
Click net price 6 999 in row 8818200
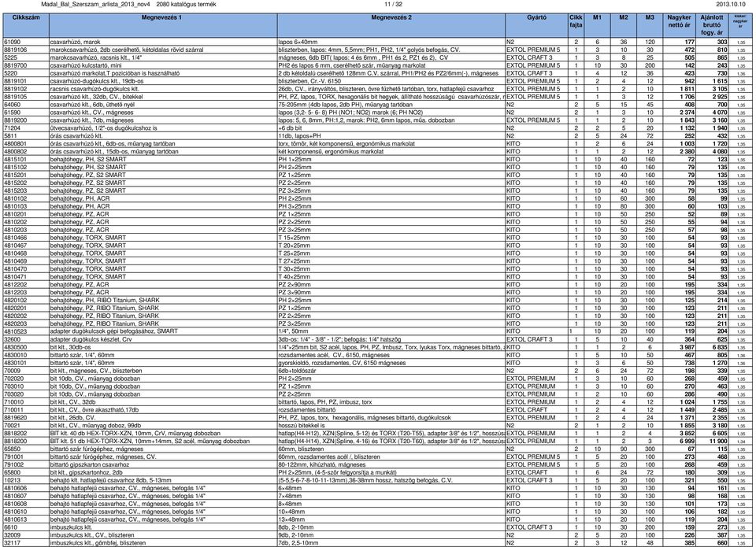point(687,441)
